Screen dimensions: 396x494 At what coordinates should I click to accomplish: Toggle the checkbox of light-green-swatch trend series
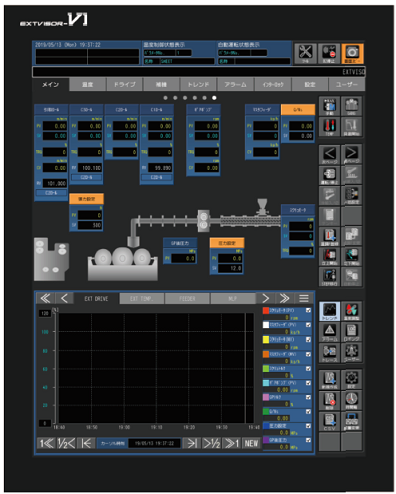[308, 368]
